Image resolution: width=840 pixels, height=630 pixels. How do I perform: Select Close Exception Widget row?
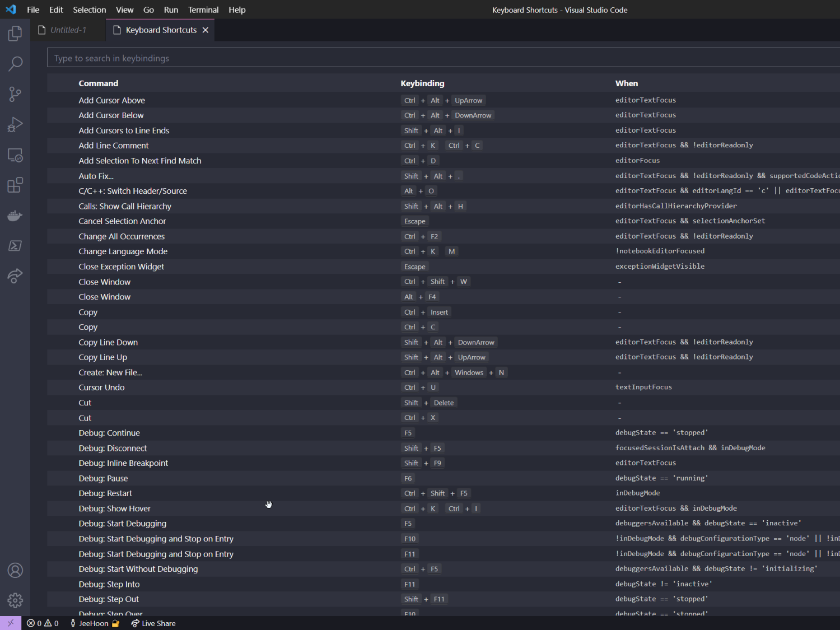(x=444, y=267)
